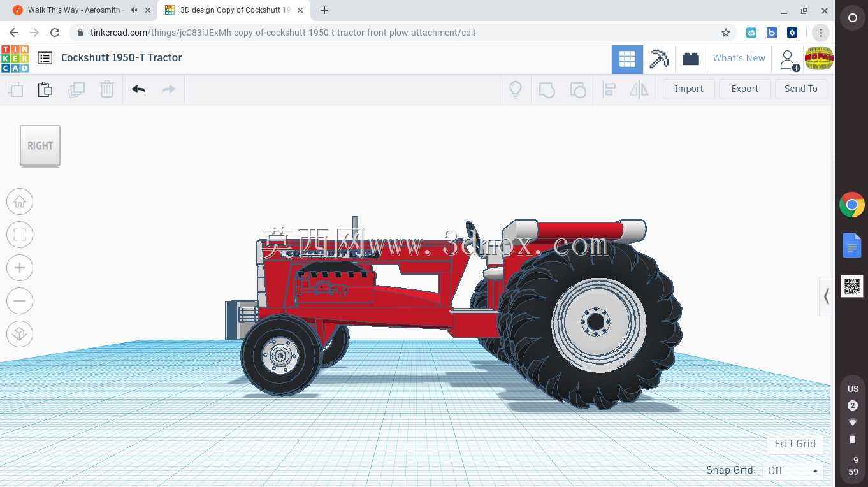Screen dimensions: 868x487
Task: Open the user profile avatar
Action: tap(819, 59)
